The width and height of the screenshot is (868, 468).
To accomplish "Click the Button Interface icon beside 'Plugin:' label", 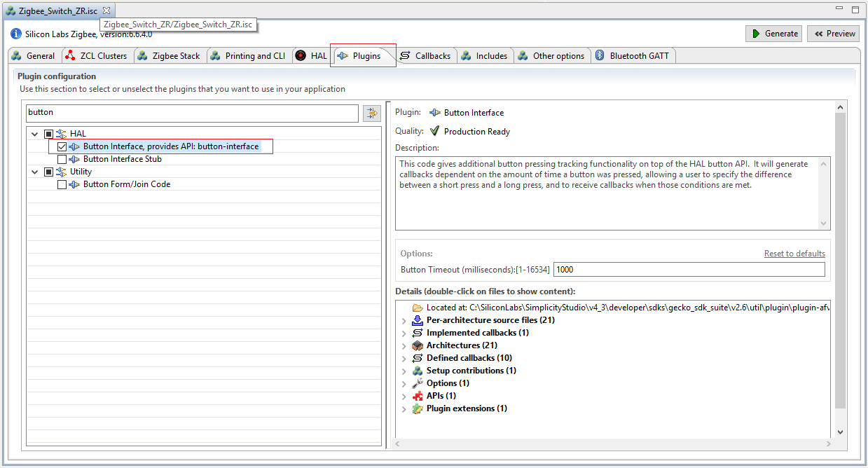I will pyautogui.click(x=435, y=112).
